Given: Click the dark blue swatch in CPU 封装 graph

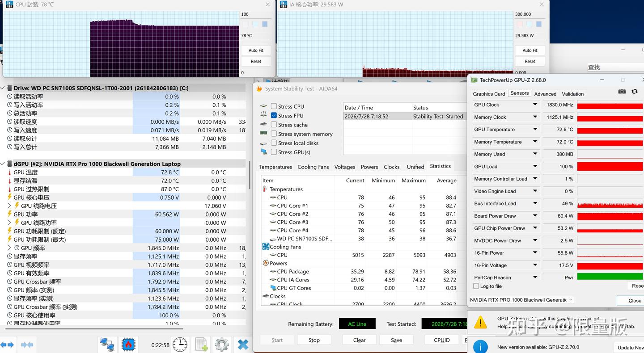Looking at the screenshot, I should [x=265, y=24].
